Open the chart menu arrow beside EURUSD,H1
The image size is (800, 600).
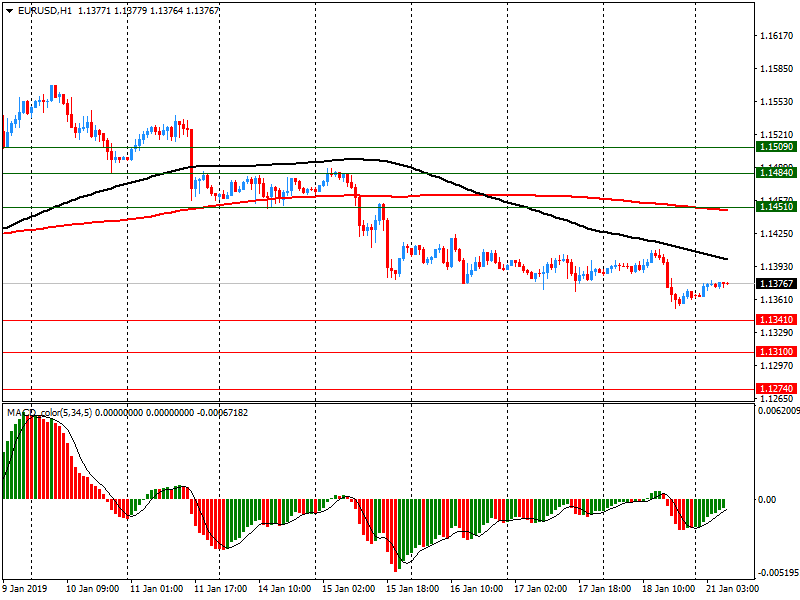[x=10, y=11]
